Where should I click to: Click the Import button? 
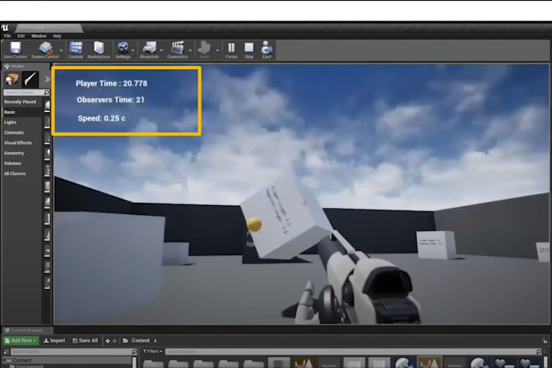[x=55, y=341]
